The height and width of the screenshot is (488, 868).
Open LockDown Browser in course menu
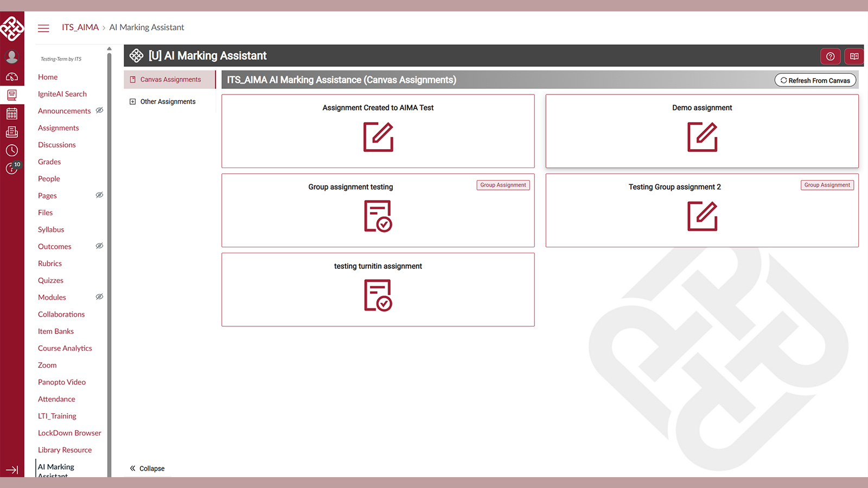(69, 433)
